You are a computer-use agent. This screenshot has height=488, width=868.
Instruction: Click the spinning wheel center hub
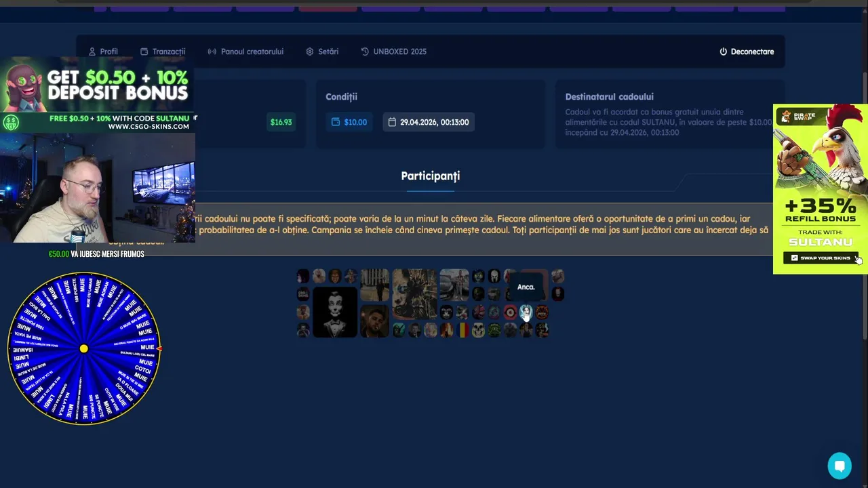[83, 348]
